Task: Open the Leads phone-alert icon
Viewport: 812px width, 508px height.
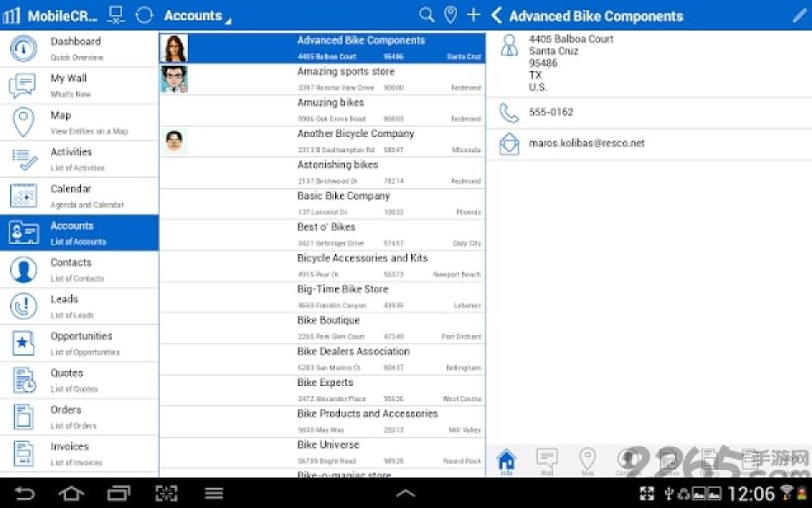Action: click(x=24, y=306)
